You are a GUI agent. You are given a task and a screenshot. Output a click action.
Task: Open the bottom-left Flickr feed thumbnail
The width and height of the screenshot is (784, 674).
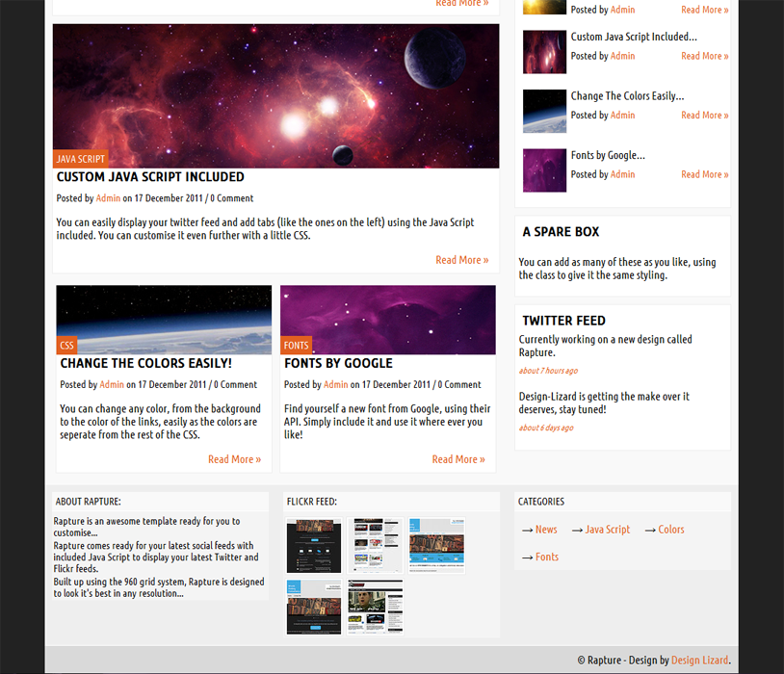click(x=314, y=607)
